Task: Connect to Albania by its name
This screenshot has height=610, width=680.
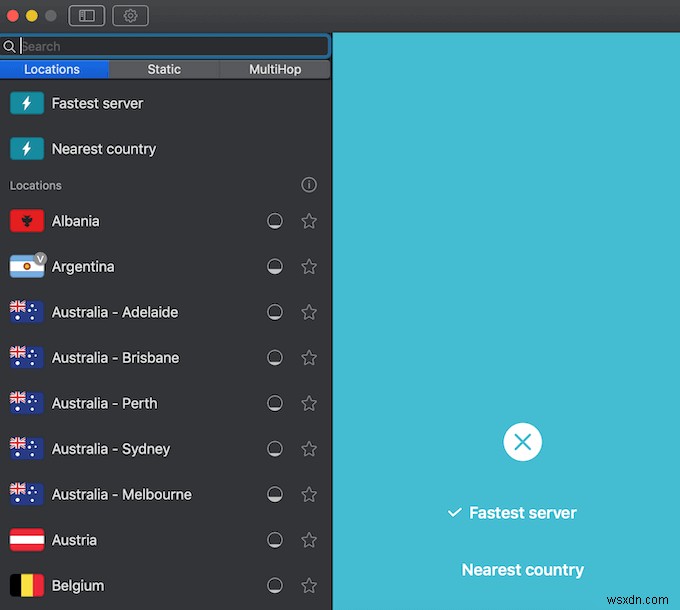Action: (x=75, y=221)
